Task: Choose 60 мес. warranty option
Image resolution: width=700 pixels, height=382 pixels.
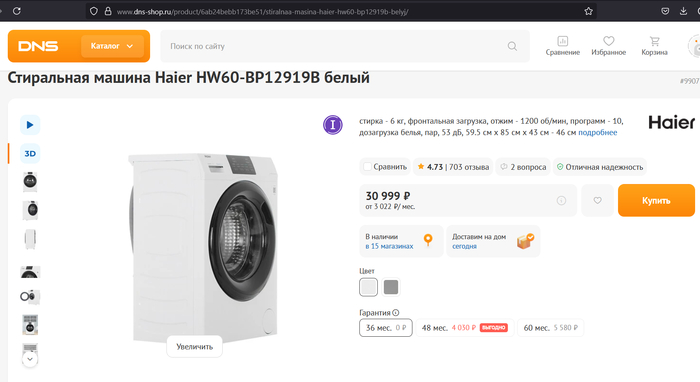Action: coord(550,328)
